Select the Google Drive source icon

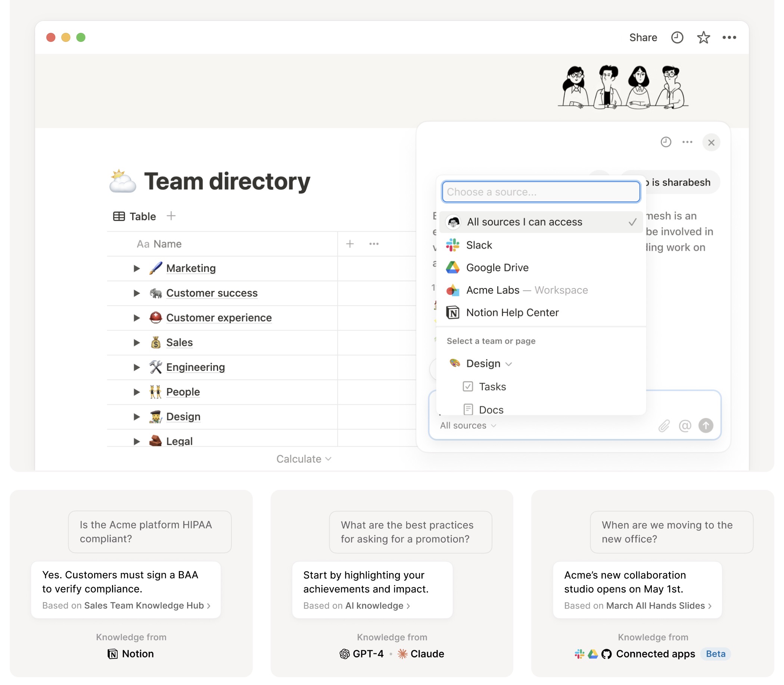tap(453, 266)
